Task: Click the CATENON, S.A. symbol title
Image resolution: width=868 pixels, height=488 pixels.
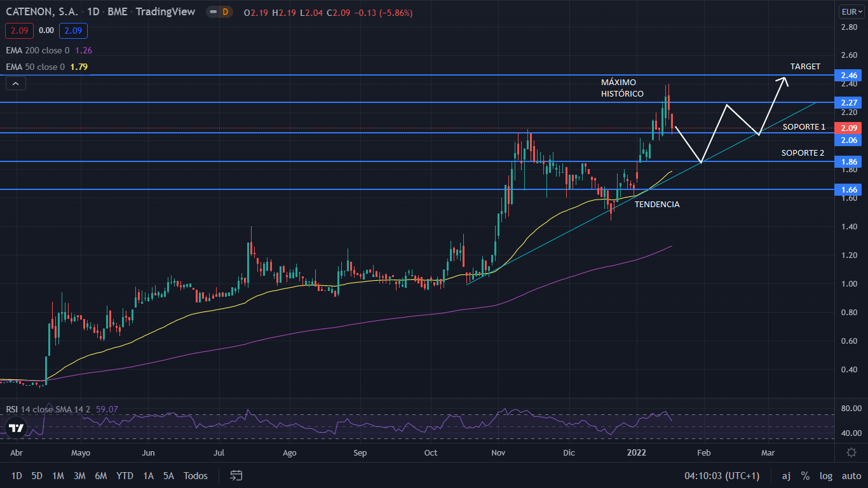Action: click(41, 12)
